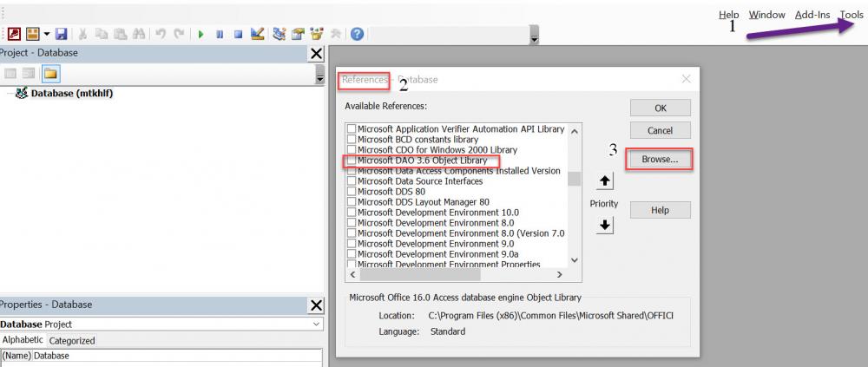Image resolution: width=868 pixels, height=367 pixels.
Task: Check Microsoft DDS Layout Manager 80
Action: [x=352, y=202]
